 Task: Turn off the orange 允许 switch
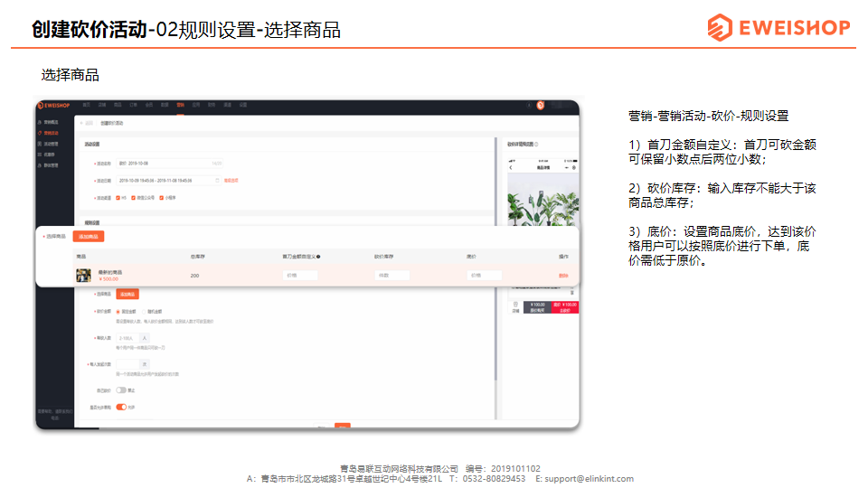[x=121, y=408]
